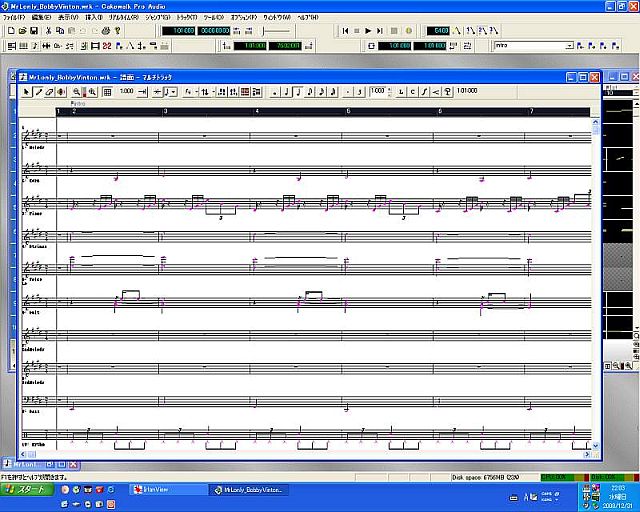Jump to next marker icon
Screen dimensions: 640x512
(592, 46)
